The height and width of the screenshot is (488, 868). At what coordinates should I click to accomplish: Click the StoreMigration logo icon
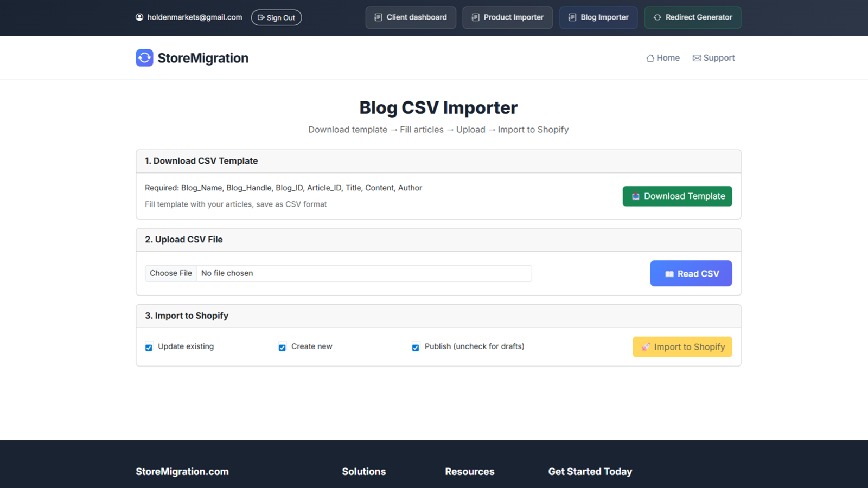(144, 57)
